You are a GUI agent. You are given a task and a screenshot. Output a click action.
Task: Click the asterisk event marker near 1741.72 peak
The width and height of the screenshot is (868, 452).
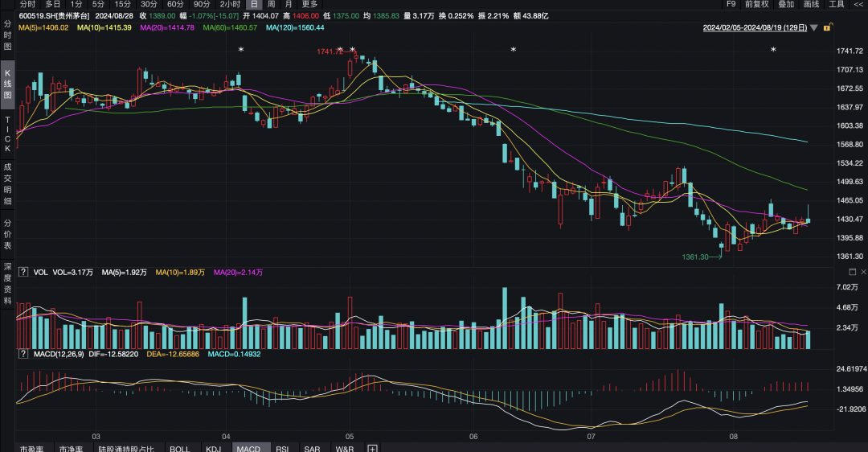[x=340, y=51]
